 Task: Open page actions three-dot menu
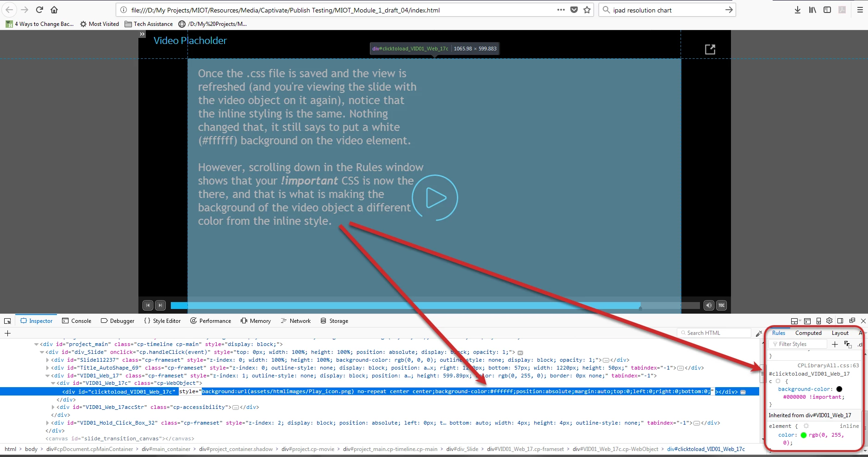[x=561, y=10]
